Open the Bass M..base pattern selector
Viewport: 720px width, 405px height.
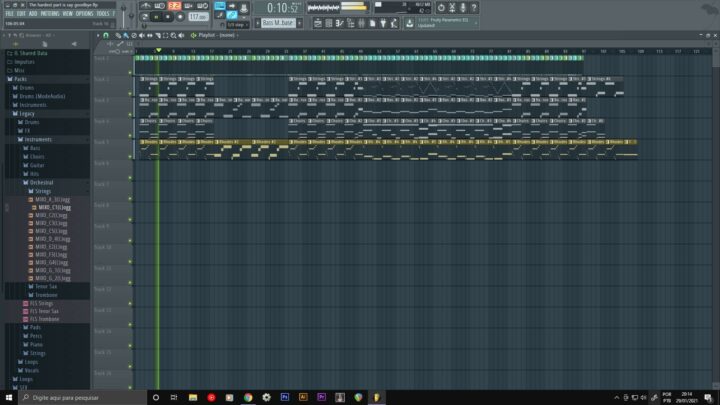tap(278, 22)
